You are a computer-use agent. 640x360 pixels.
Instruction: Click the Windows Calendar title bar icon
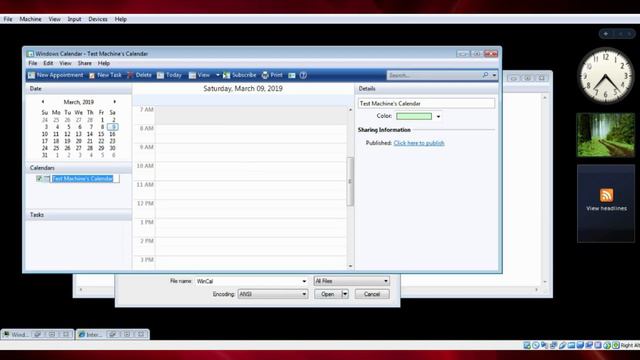(x=30, y=53)
